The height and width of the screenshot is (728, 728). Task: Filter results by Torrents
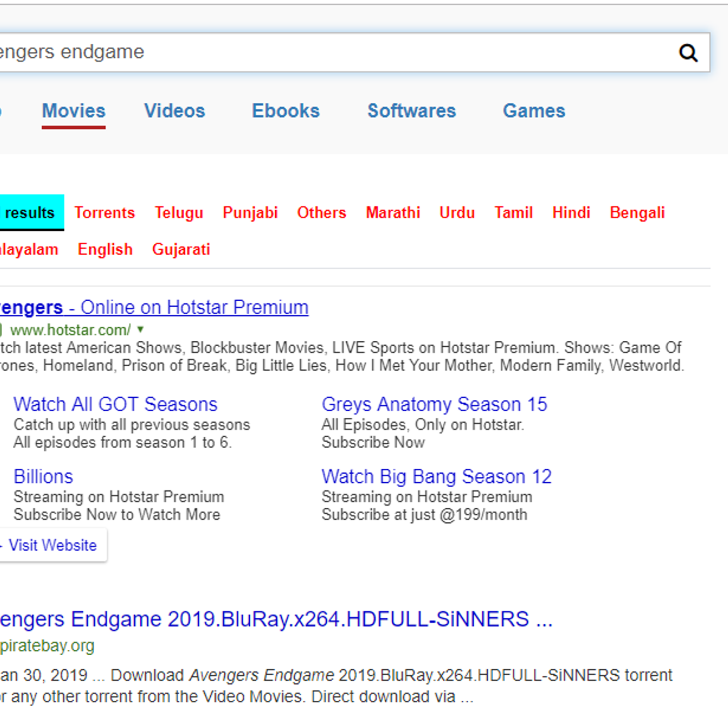(x=105, y=212)
